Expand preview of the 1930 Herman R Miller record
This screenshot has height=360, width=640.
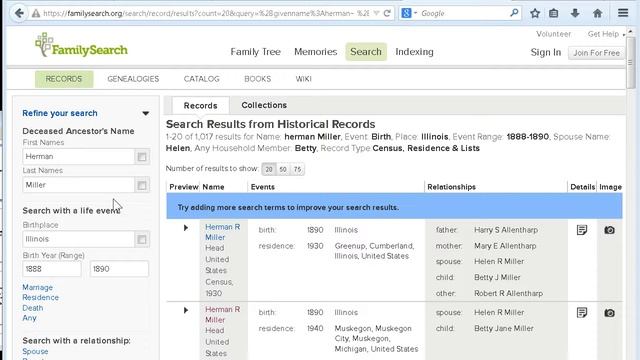(x=186, y=228)
